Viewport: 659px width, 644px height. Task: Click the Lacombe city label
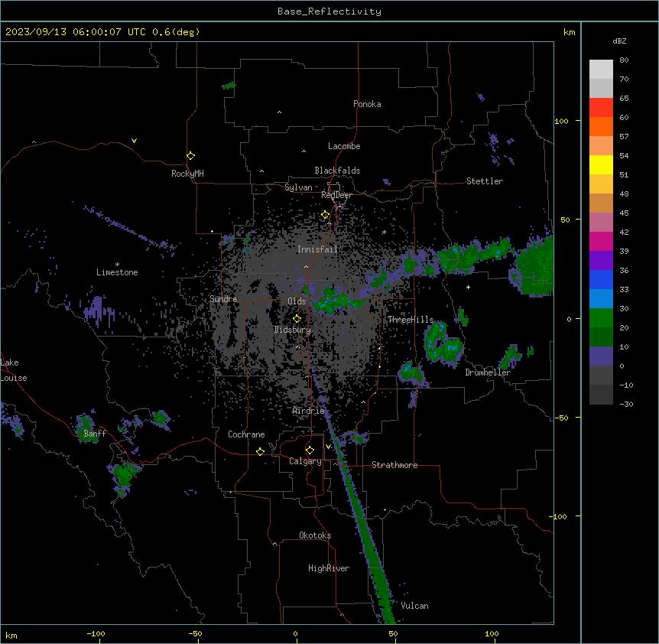(x=344, y=146)
